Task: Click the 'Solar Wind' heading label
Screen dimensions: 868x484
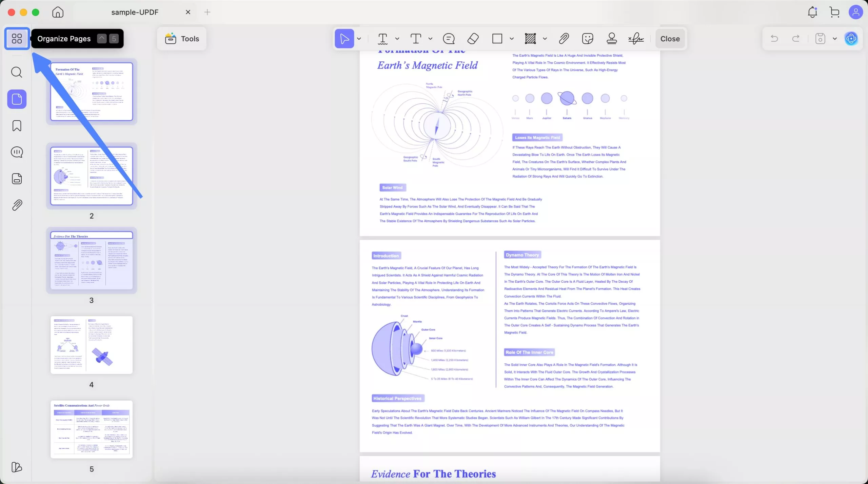Action: (392, 187)
